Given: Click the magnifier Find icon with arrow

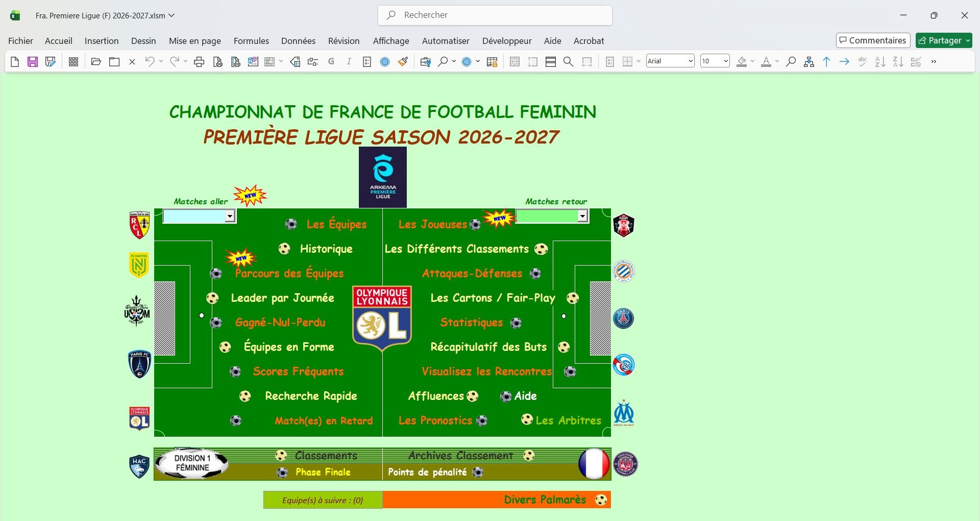Looking at the screenshot, I should click(x=443, y=62).
